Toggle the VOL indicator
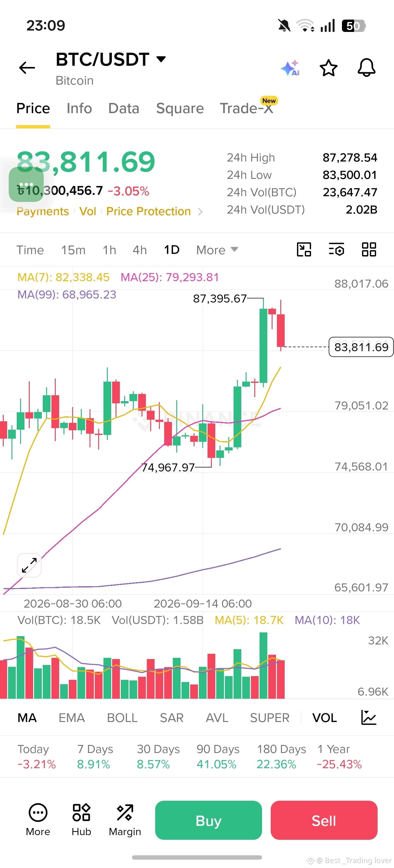 click(324, 718)
